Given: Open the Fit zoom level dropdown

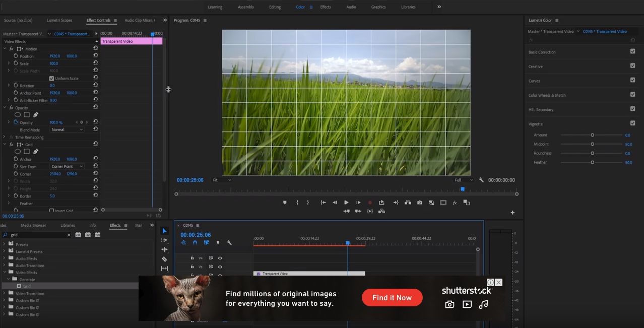Looking at the screenshot, I should (221, 180).
